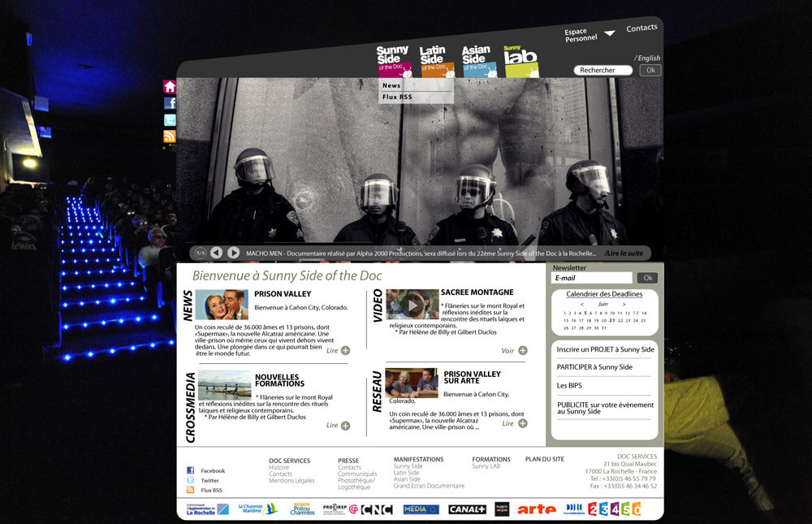Image resolution: width=812 pixels, height=524 pixels.
Task: Go to previous slide in banner carousel
Action: [x=217, y=253]
